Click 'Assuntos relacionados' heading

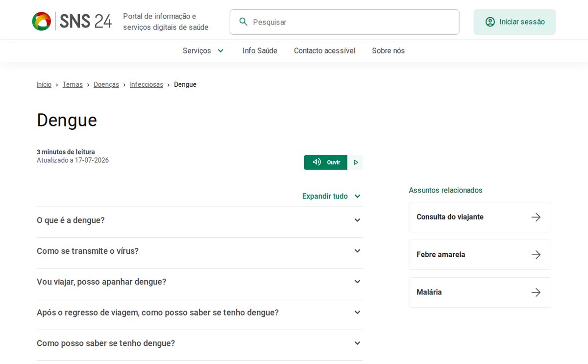click(446, 190)
